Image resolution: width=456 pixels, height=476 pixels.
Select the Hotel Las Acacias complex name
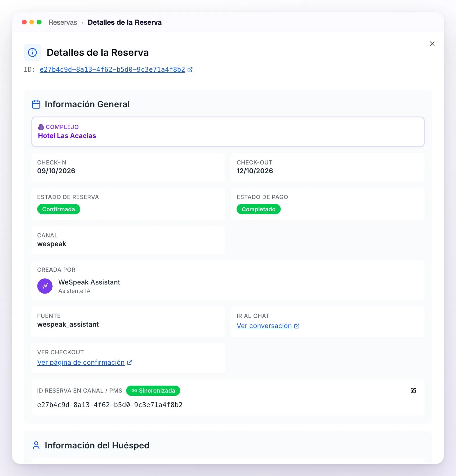coord(67,136)
